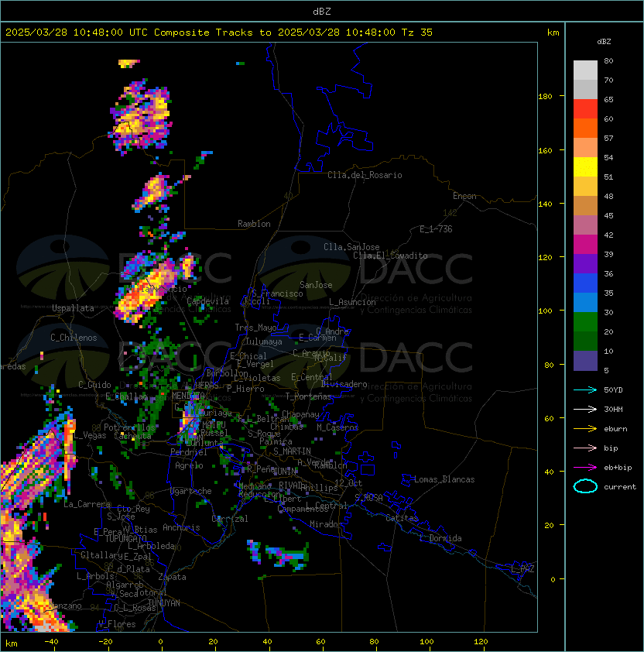Image resolution: width=644 pixels, height=652 pixels.
Task: Click the Encon place label
Action: point(464,196)
